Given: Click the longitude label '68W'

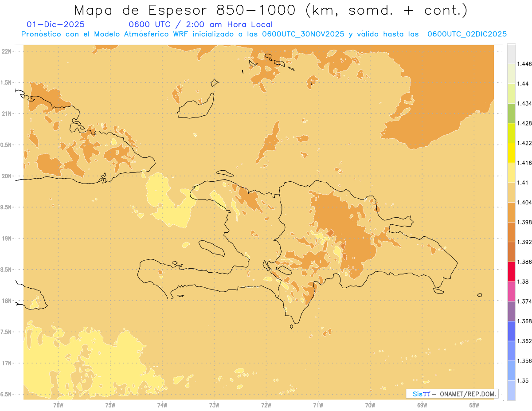Looking at the screenshot, I should coord(474,405).
